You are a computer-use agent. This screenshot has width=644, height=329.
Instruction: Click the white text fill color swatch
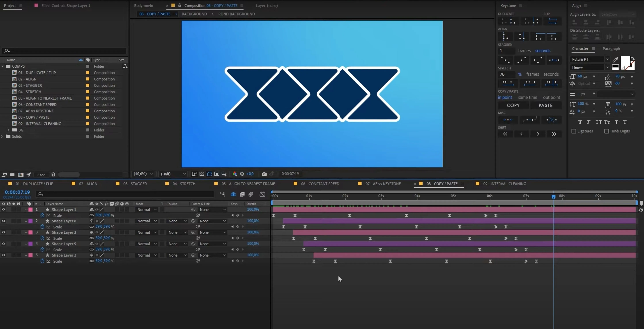[x=625, y=61]
